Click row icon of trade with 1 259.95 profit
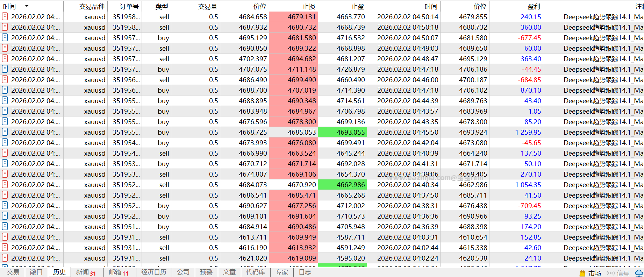The image size is (644, 277). coord(5,132)
